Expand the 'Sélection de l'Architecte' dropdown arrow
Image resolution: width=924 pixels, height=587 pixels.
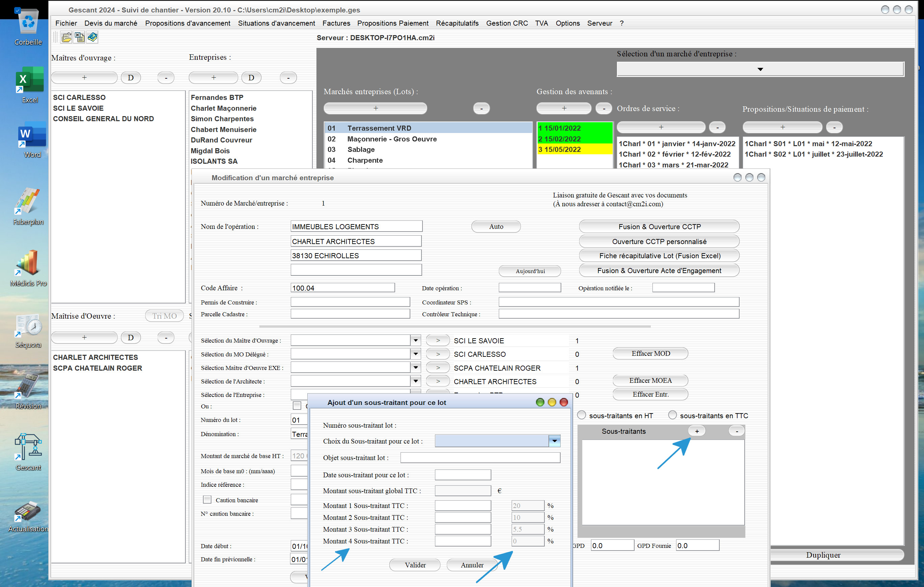pos(416,381)
